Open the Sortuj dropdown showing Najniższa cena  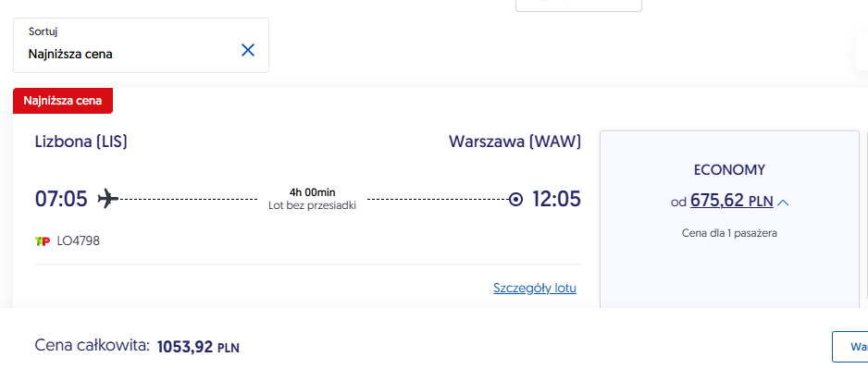[142, 45]
